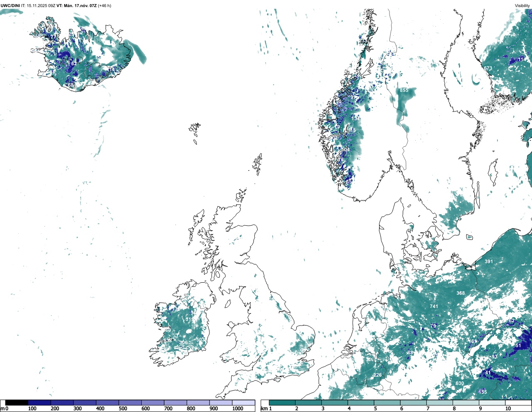Click the '500' label on meter legend

(123, 409)
